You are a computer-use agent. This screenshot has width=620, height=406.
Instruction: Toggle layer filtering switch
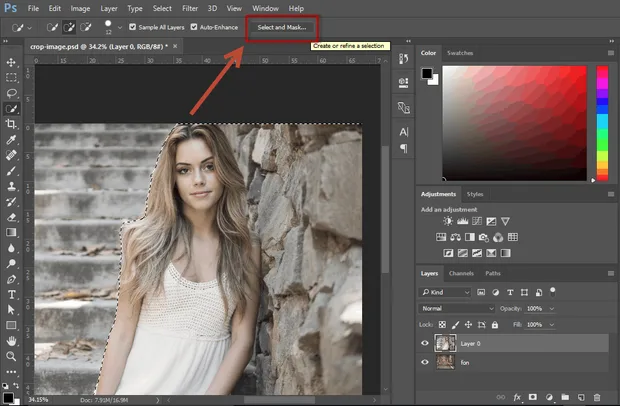point(552,292)
